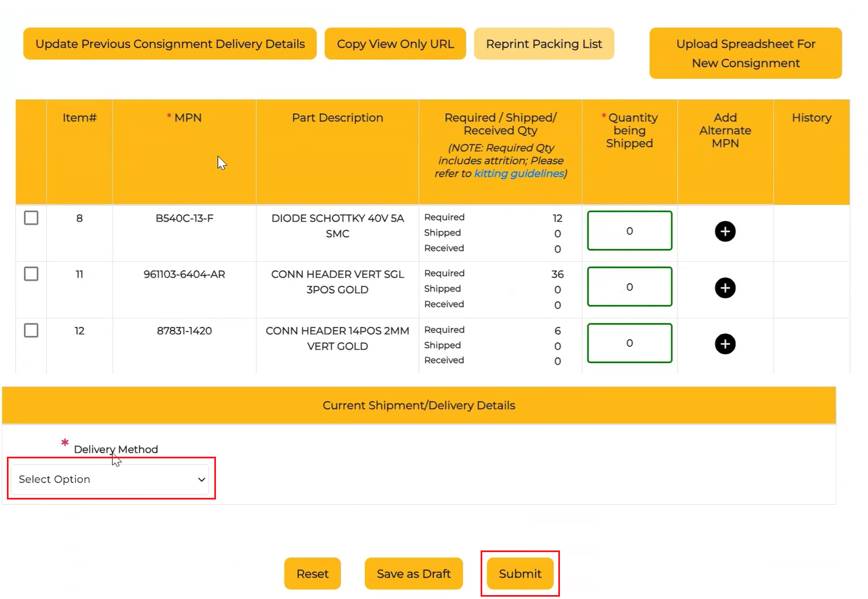Check the row for MPN 87831-1420

point(31,330)
